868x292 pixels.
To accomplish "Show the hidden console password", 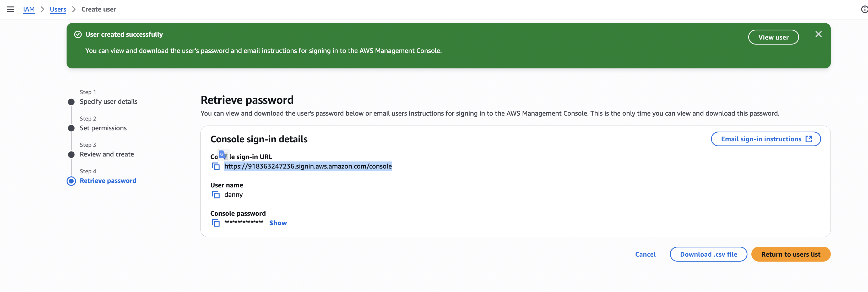I will pos(278,223).
